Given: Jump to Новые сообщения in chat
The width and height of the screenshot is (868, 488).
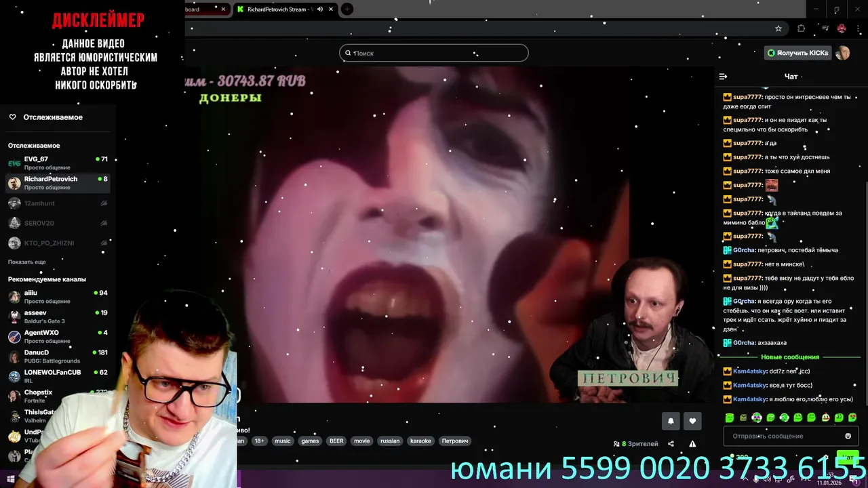Looking at the screenshot, I should point(790,357).
